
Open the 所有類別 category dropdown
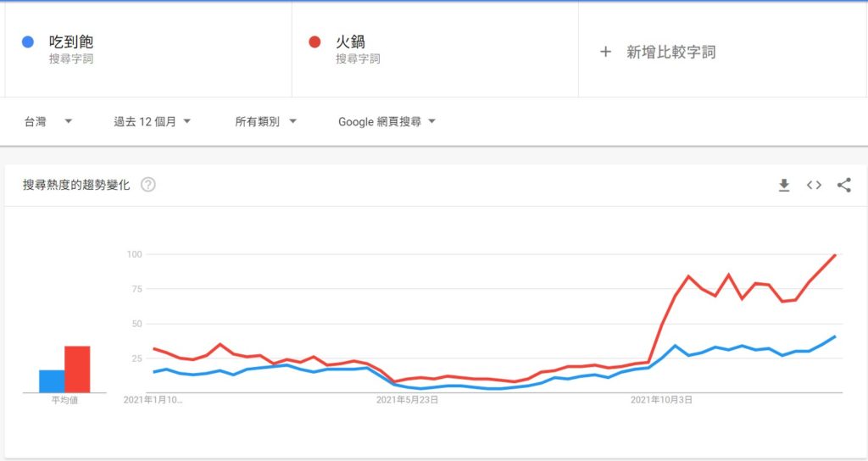[265, 121]
